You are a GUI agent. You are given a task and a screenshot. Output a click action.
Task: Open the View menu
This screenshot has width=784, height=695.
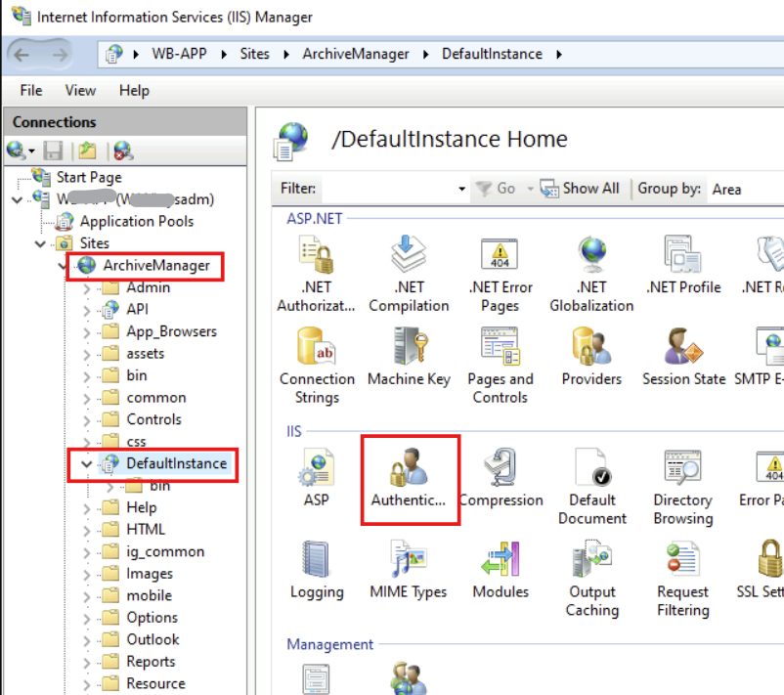(x=80, y=91)
